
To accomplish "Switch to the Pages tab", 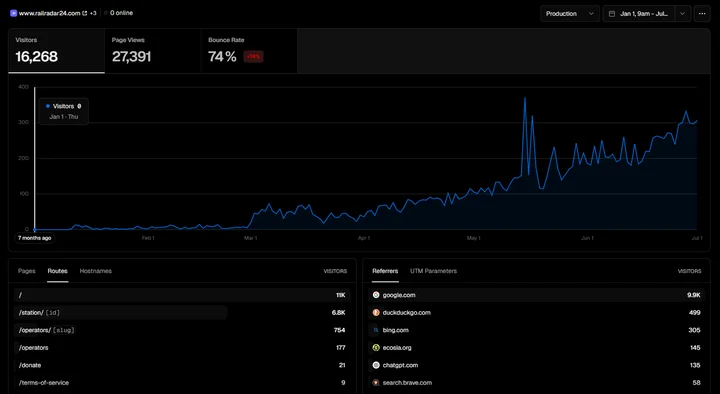I will (x=27, y=271).
